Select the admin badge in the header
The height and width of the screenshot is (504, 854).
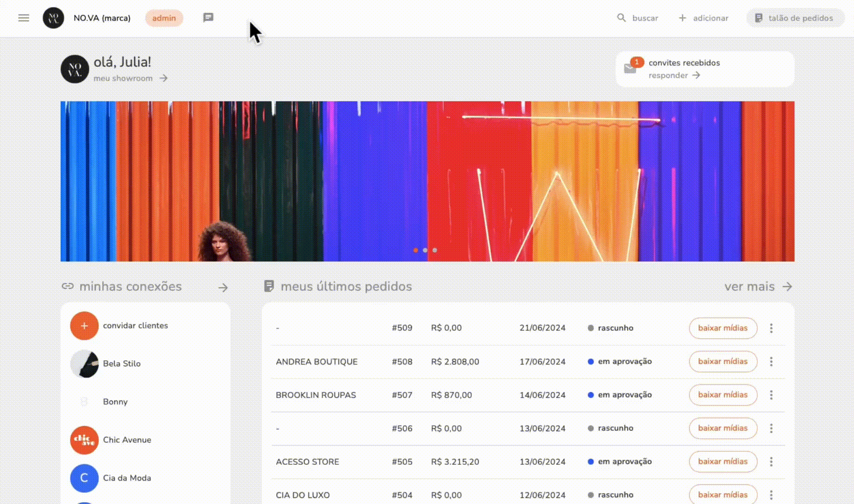(164, 18)
